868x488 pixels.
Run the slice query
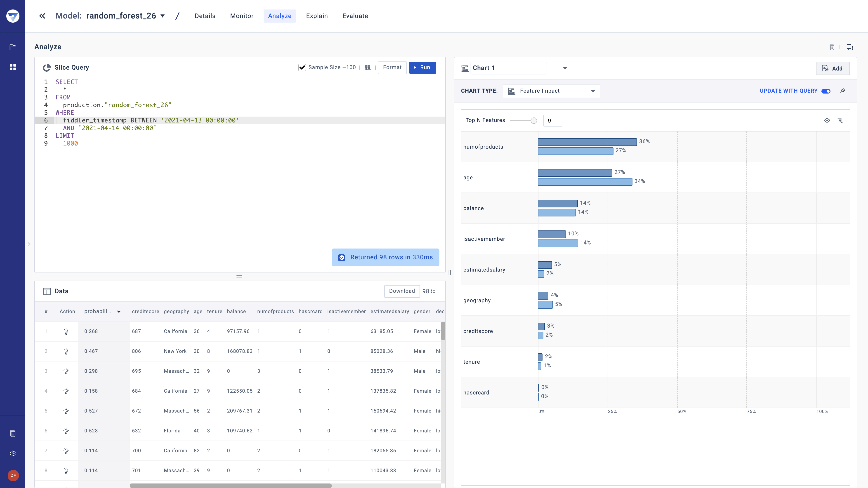pyautogui.click(x=422, y=67)
